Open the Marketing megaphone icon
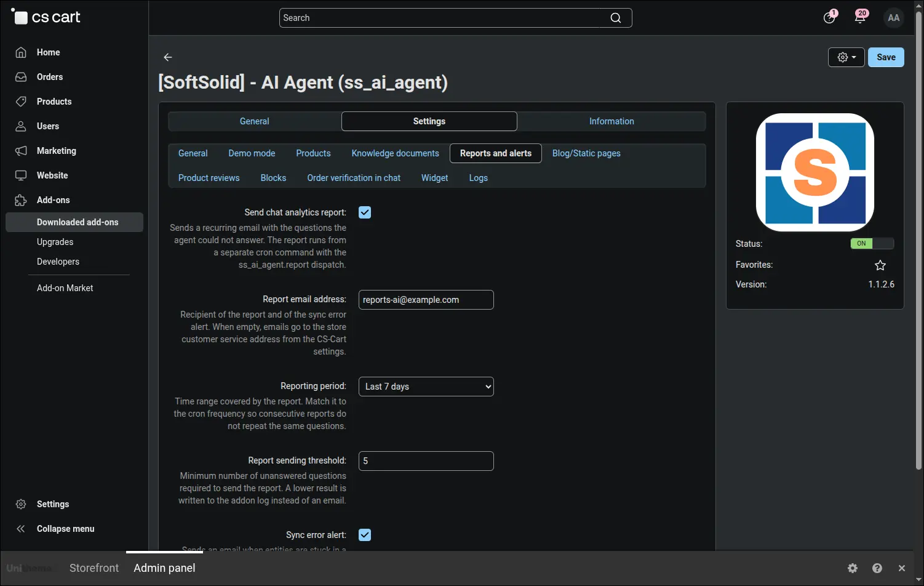The width and height of the screenshot is (924, 586). pos(21,151)
